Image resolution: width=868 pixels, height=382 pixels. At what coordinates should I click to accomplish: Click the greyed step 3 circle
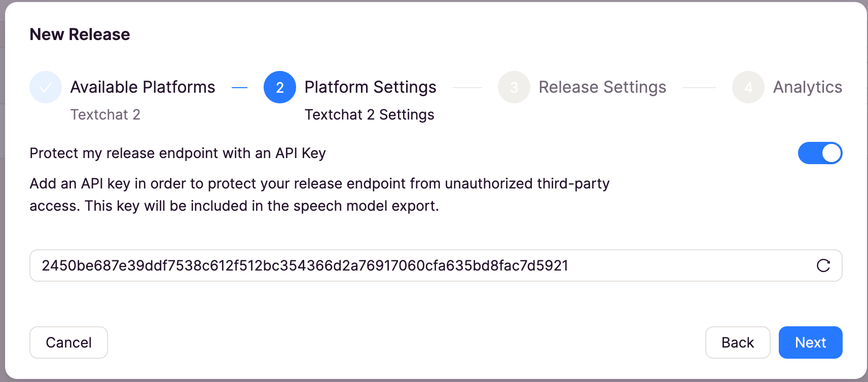(514, 87)
